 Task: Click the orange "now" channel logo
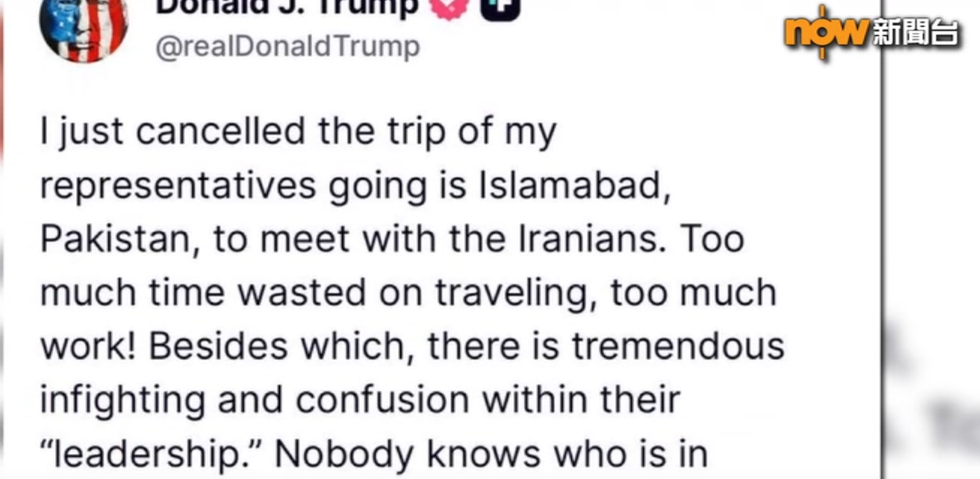(x=825, y=31)
